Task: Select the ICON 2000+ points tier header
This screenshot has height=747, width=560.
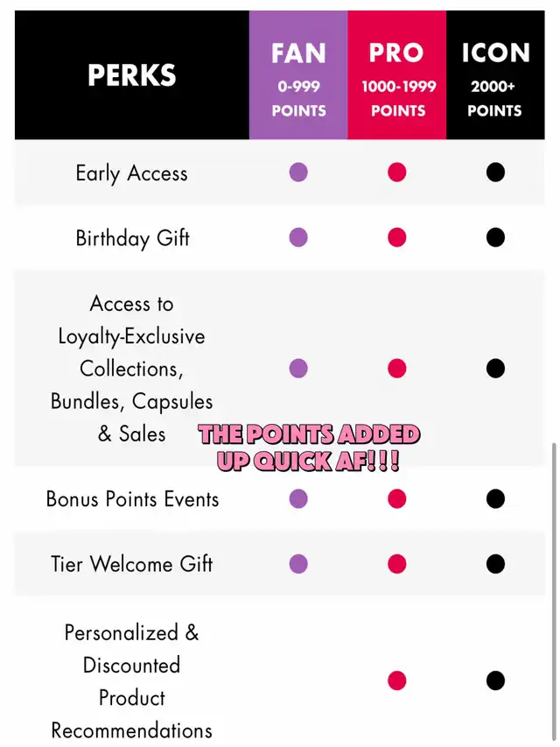Action: pyautogui.click(x=495, y=76)
